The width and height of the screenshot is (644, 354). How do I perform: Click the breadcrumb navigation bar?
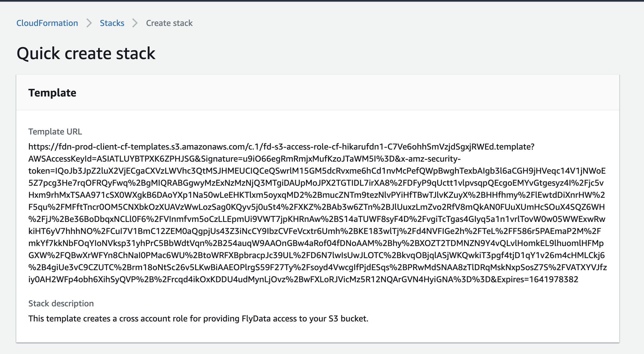tap(106, 23)
